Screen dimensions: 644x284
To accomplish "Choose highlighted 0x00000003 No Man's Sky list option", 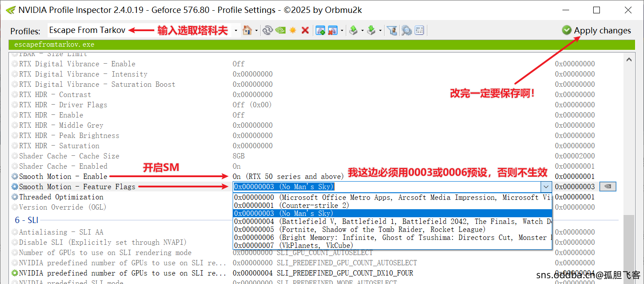I will [x=393, y=213].
